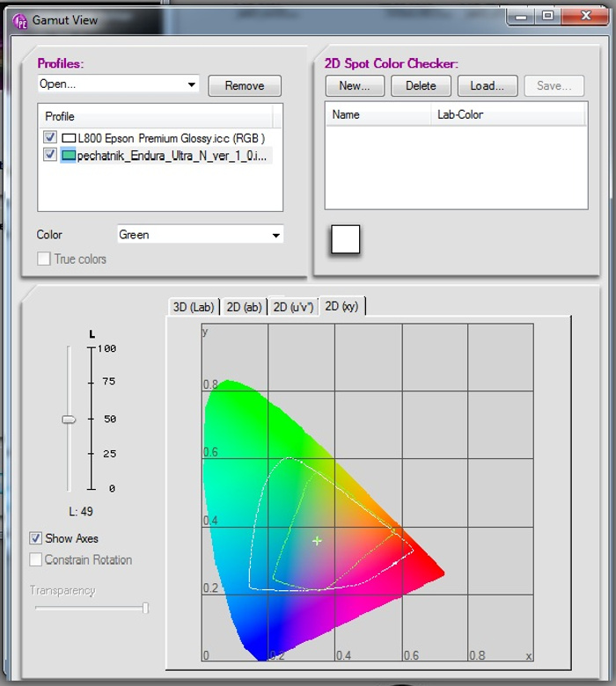
Task: Click the Lab-Color column header
Action: point(460,114)
